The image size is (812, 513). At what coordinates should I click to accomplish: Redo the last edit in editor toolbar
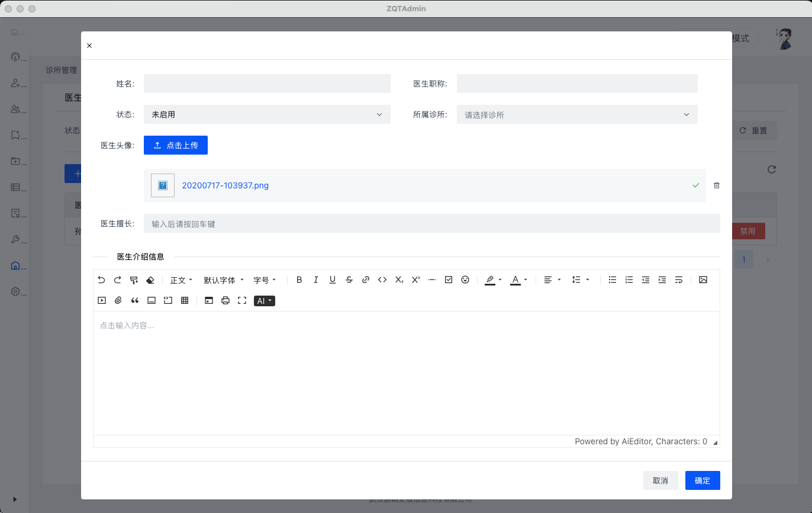pos(117,280)
